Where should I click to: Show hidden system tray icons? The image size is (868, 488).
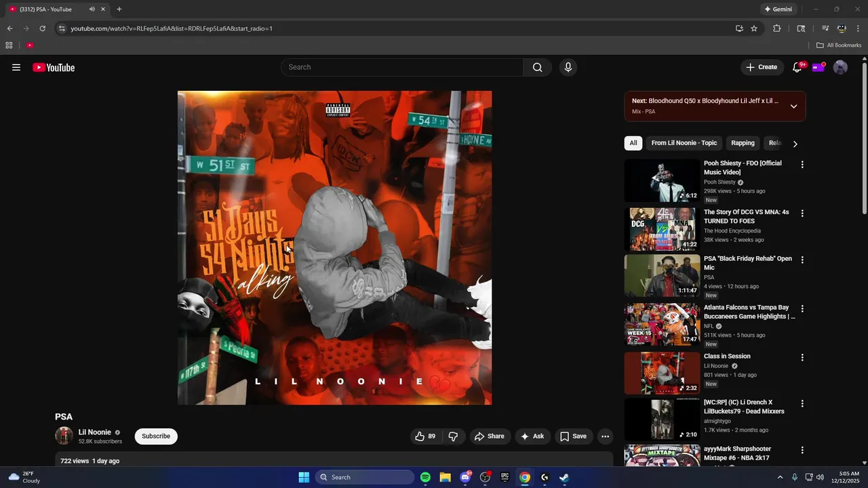(780, 477)
